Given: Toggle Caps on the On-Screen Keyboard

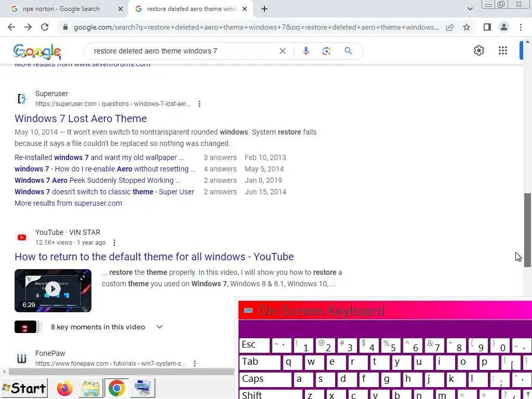Looking at the screenshot, I should click(265, 380).
